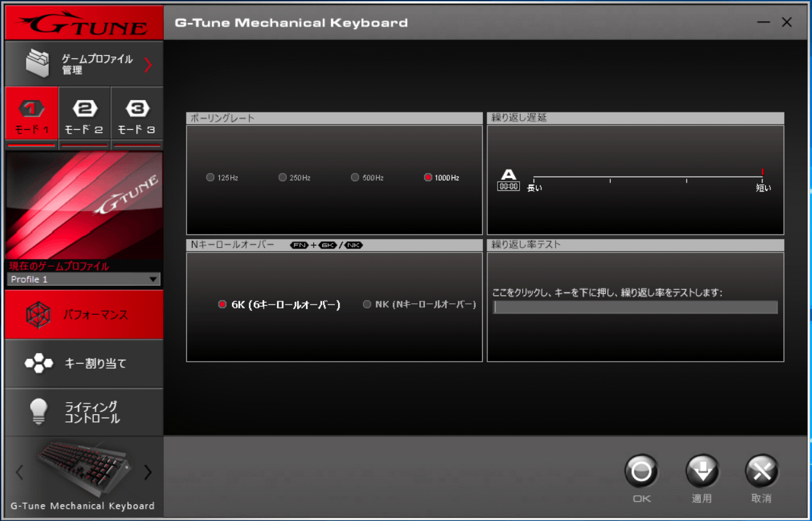Click the 繰り返し遅延 panel header
Screen dimensions: 812x521
[x=635, y=118]
